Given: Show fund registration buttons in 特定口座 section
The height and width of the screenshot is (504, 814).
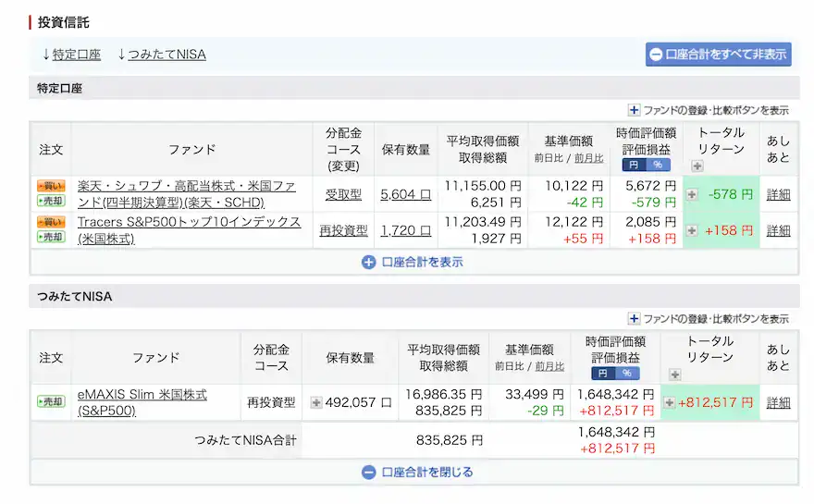Looking at the screenshot, I should [x=709, y=110].
